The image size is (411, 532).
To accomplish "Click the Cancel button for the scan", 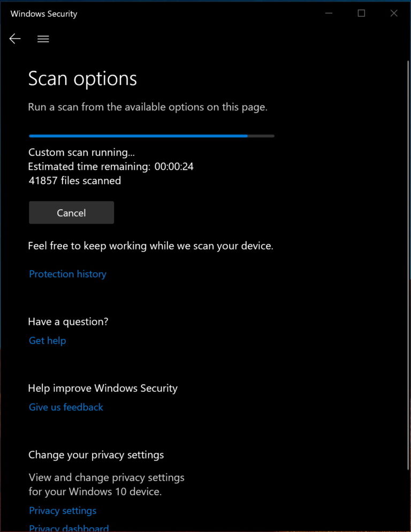I will pos(71,212).
